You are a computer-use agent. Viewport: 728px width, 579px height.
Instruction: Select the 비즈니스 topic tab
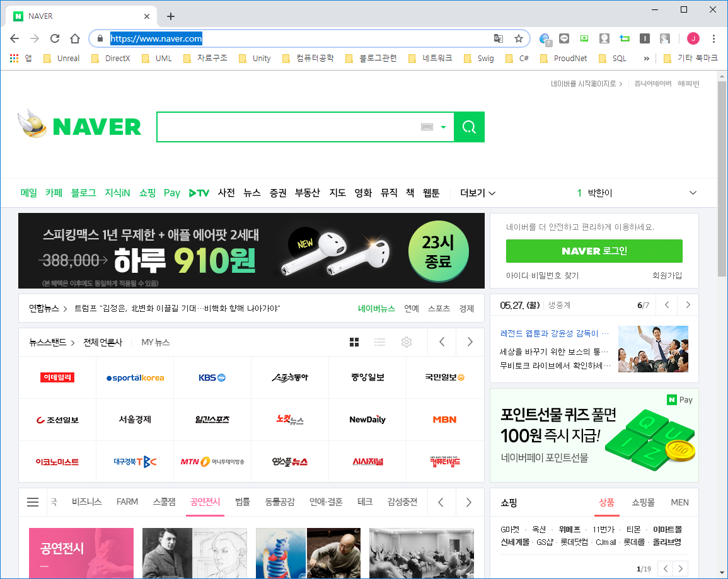(87, 502)
